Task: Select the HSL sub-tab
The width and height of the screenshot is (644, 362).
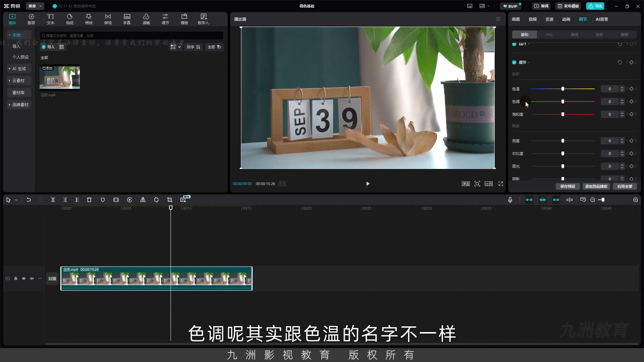Action: (x=549, y=35)
